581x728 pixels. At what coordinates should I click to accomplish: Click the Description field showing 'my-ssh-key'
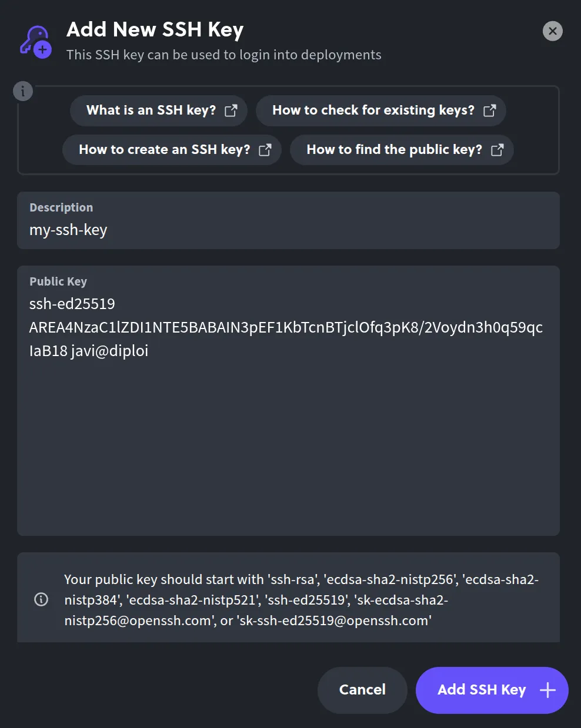click(x=288, y=229)
